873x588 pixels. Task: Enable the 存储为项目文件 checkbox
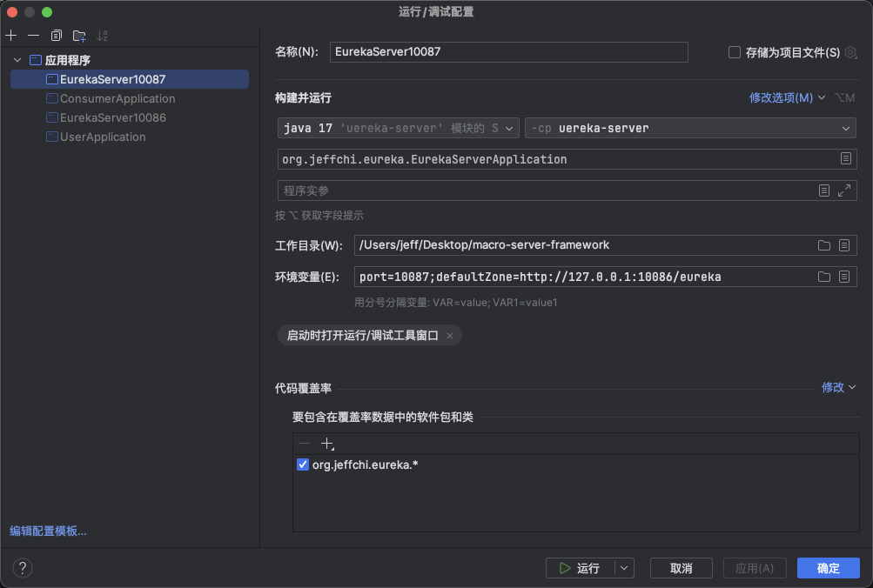click(735, 52)
